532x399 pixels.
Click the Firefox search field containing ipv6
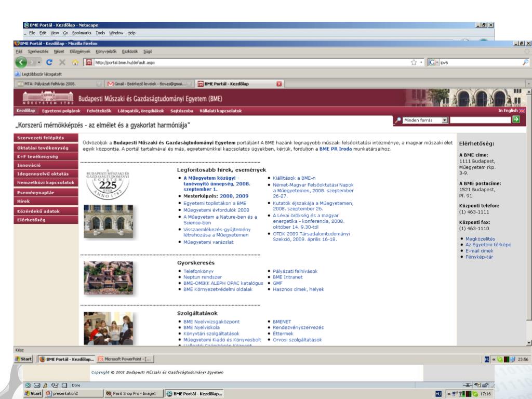(x=481, y=62)
